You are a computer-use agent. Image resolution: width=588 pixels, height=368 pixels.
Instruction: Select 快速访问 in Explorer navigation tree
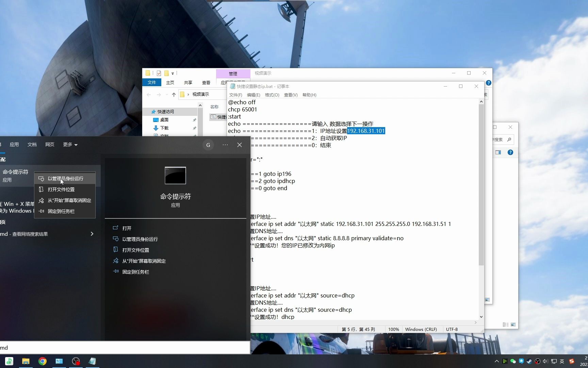coord(165,111)
